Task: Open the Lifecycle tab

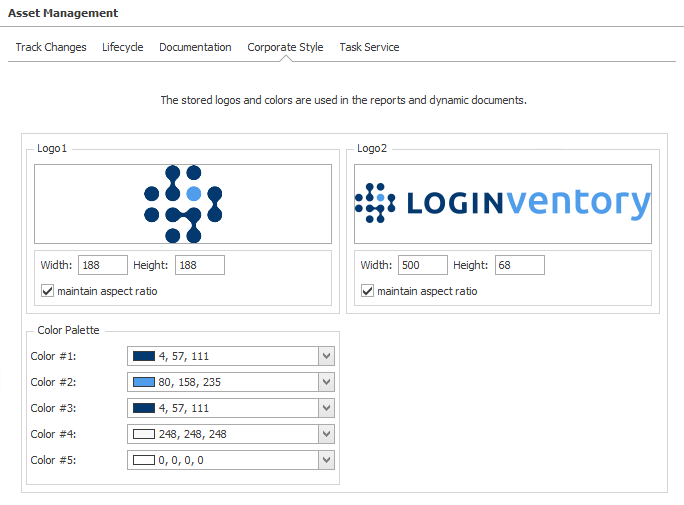Action: click(x=123, y=47)
